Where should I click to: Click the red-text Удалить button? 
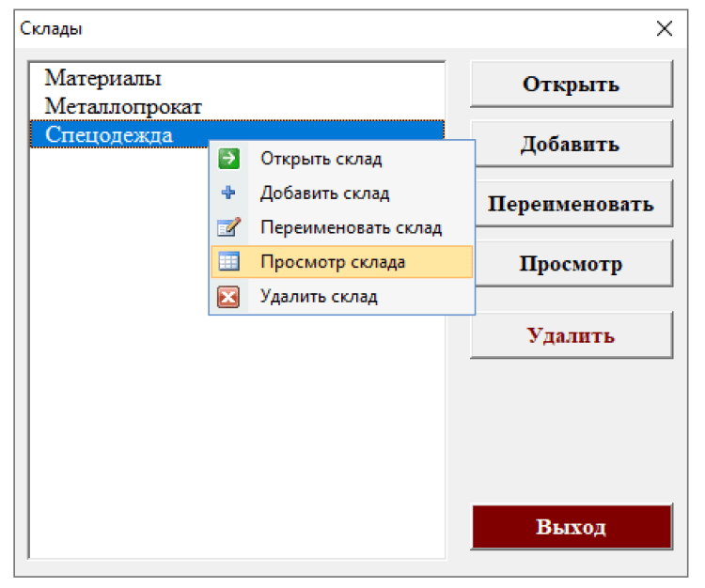click(x=572, y=335)
